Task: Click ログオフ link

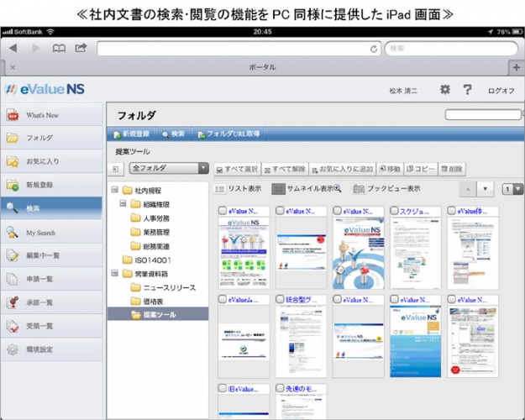Action: pos(501,91)
